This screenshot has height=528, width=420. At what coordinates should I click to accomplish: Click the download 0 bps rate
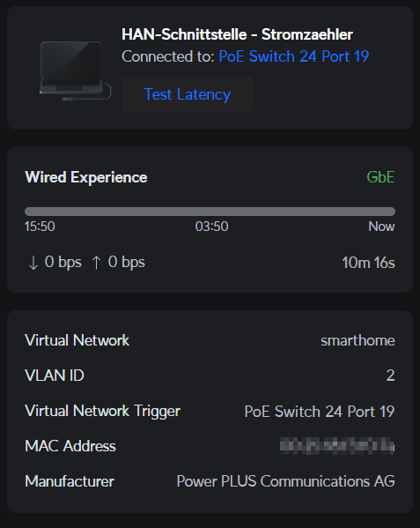tap(63, 263)
